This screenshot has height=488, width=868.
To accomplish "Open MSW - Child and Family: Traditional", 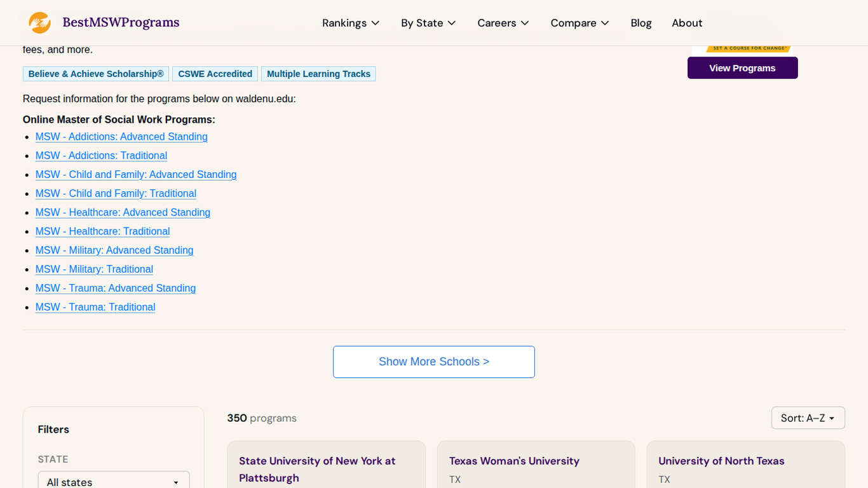I will (116, 194).
